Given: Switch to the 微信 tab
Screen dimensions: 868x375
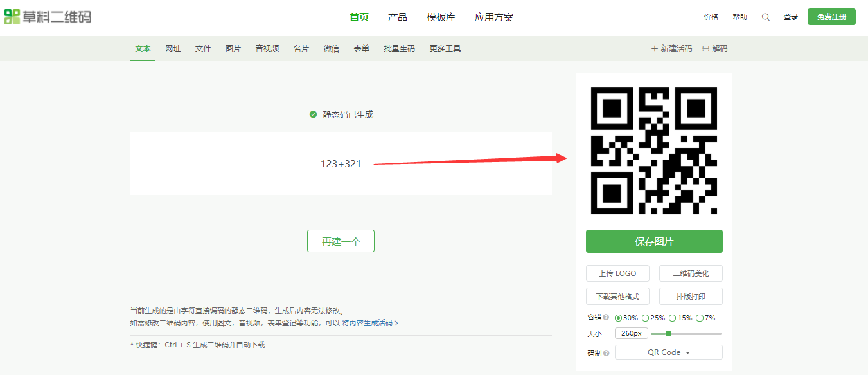Looking at the screenshot, I should 332,49.
